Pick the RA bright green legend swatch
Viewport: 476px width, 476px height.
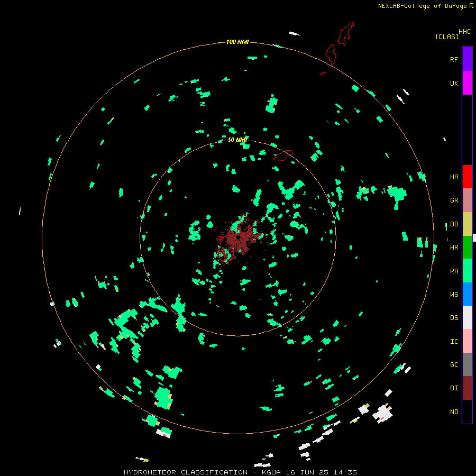pos(467,271)
